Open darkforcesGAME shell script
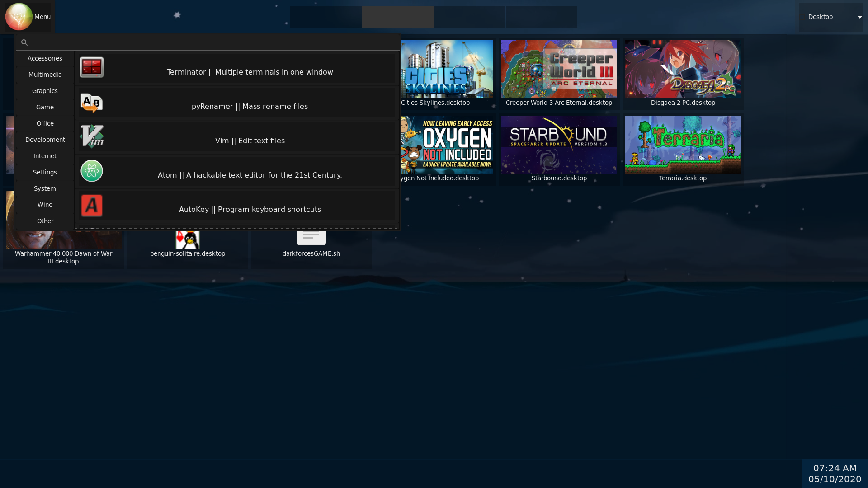Viewport: 868px width, 488px height. 311,238
